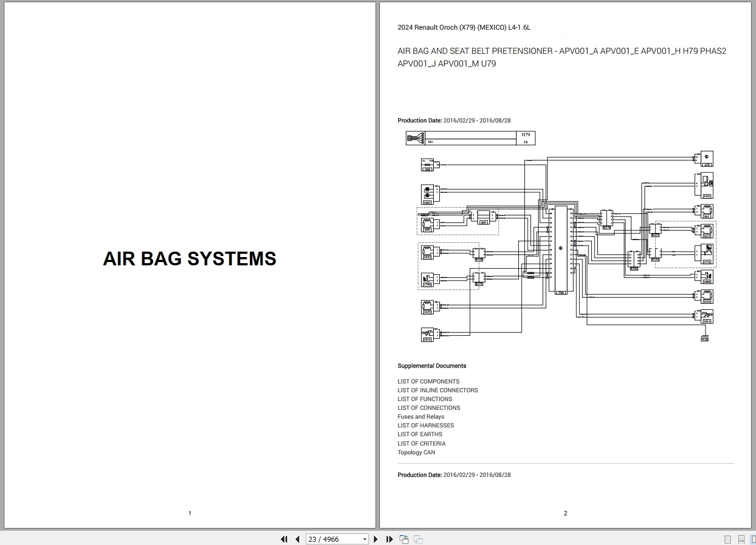Open LIST OF EARTHS document
This screenshot has height=545, width=756.
coord(420,434)
